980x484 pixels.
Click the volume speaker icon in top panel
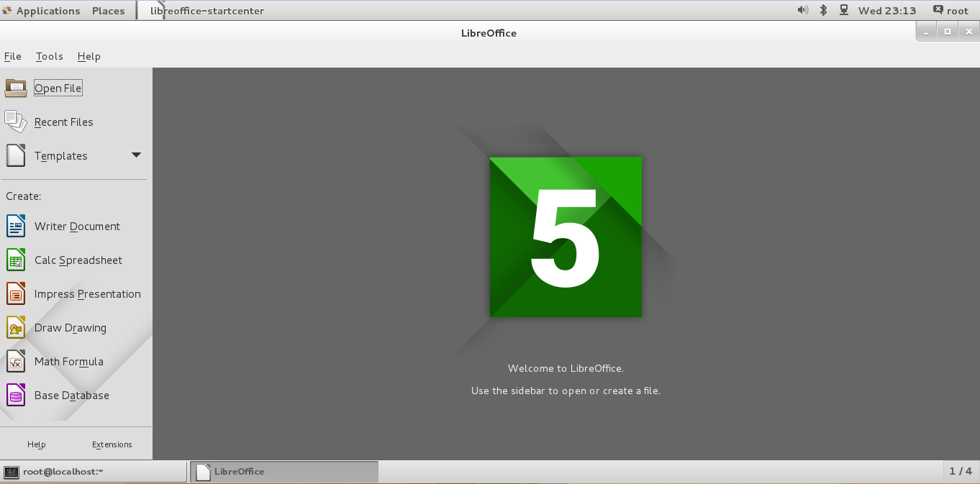click(x=803, y=10)
